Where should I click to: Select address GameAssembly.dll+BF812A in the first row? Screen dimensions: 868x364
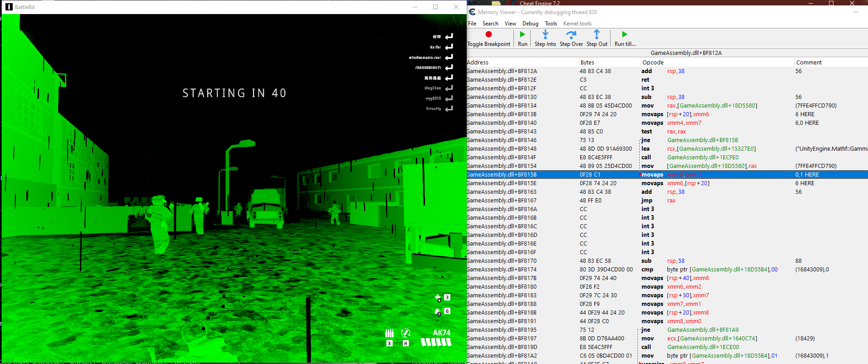click(x=502, y=71)
